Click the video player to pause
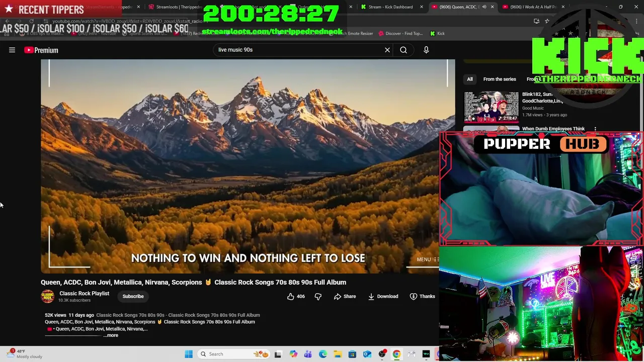The height and width of the screenshot is (362, 644). (248, 166)
